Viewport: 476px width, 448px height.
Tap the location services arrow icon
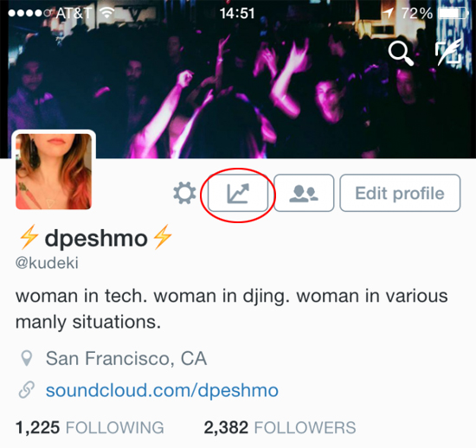pyautogui.click(x=388, y=13)
